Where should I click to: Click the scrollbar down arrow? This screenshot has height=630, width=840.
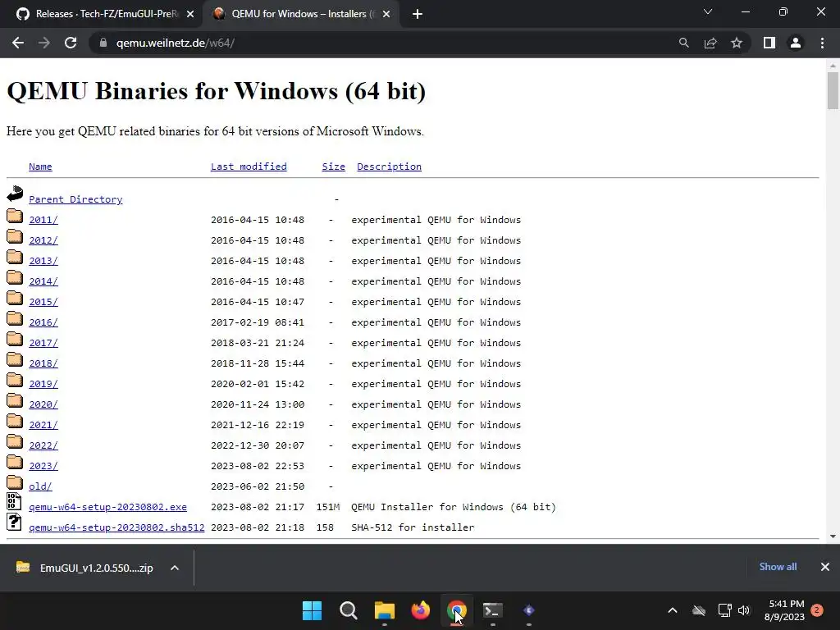pos(833,536)
